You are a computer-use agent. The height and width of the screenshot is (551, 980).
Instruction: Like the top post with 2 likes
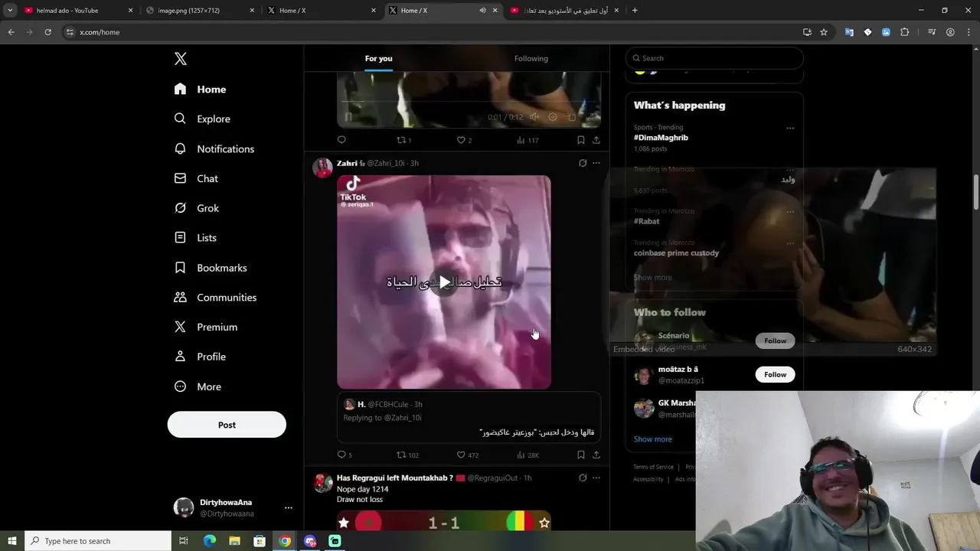(x=464, y=140)
